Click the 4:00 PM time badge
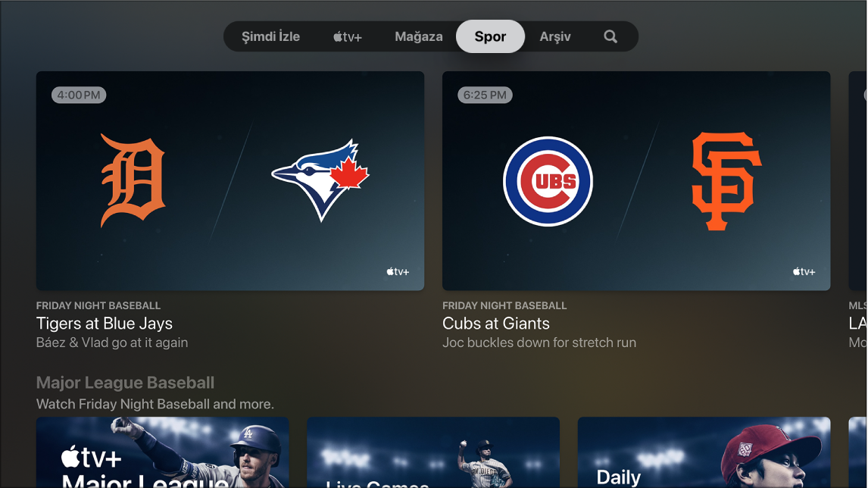The height and width of the screenshot is (488, 868). point(79,95)
